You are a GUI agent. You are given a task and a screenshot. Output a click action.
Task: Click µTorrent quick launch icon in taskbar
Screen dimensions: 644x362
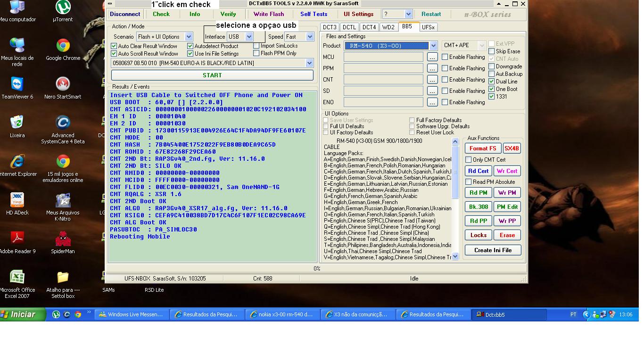tap(56, 314)
